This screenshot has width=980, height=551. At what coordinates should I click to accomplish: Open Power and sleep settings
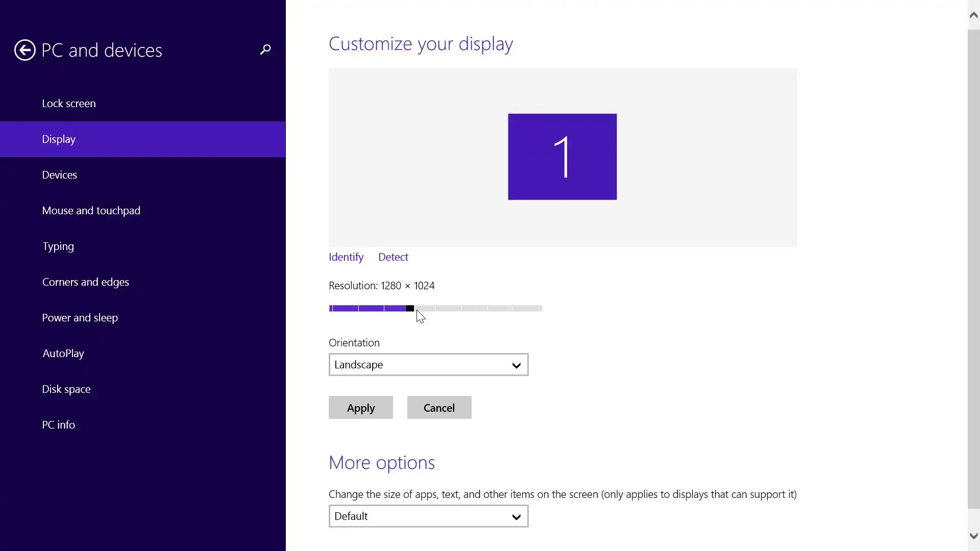click(x=80, y=318)
